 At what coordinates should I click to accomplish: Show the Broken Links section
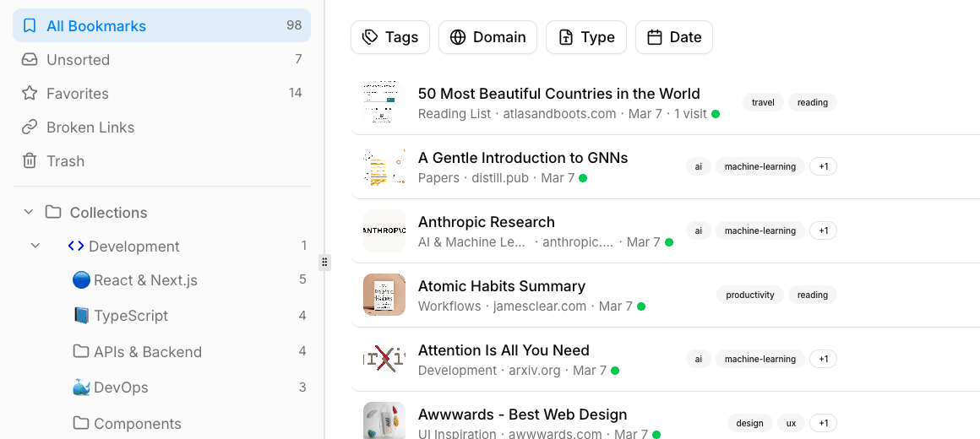click(162, 127)
